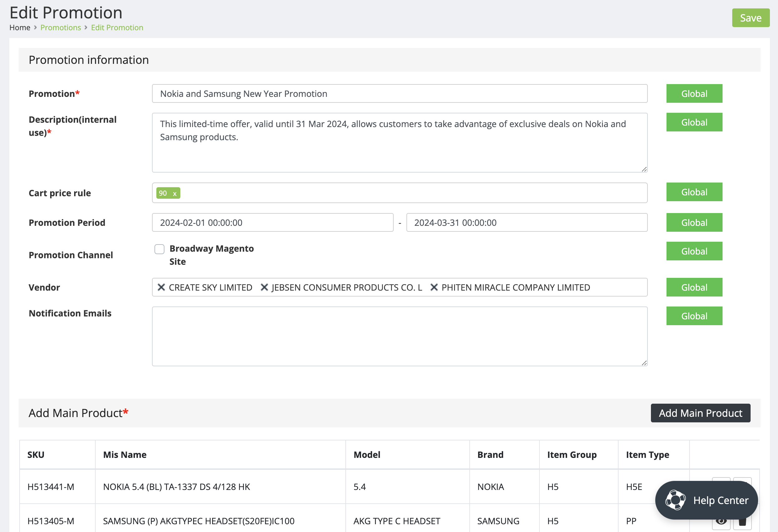Click the Promotion information section heading
Viewport: 778px width, 532px height.
(x=89, y=60)
